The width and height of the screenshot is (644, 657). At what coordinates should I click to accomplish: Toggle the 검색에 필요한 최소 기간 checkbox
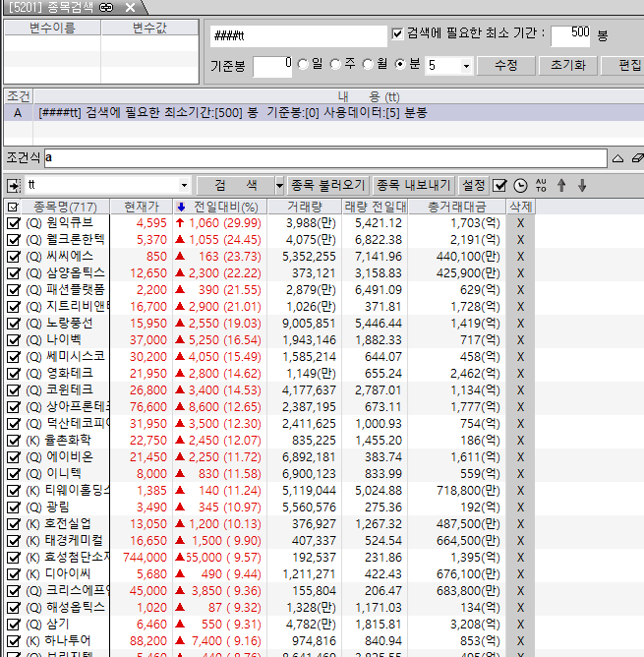tap(397, 33)
